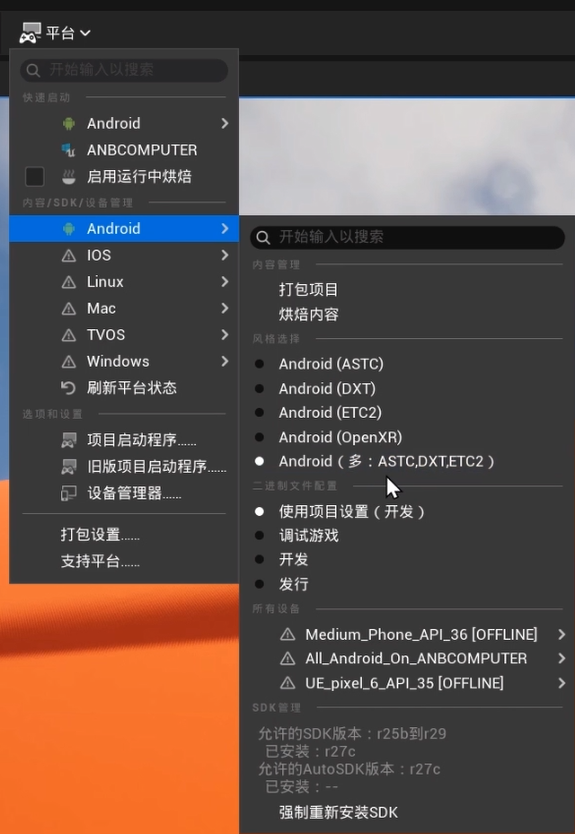Click the 允许的AutoSDK版本：r27c text
Image resolution: width=575 pixels, height=834 pixels.
point(349,769)
